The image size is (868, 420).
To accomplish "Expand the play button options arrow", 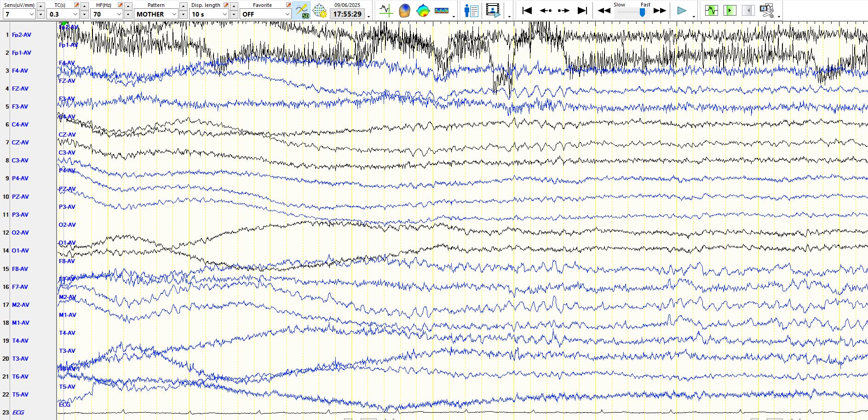I will coord(694,17).
